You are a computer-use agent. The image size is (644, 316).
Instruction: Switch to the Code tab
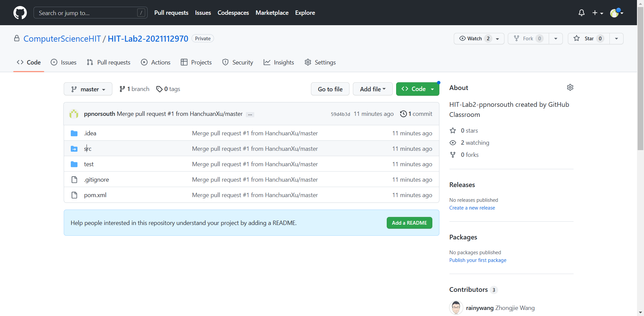(x=29, y=62)
